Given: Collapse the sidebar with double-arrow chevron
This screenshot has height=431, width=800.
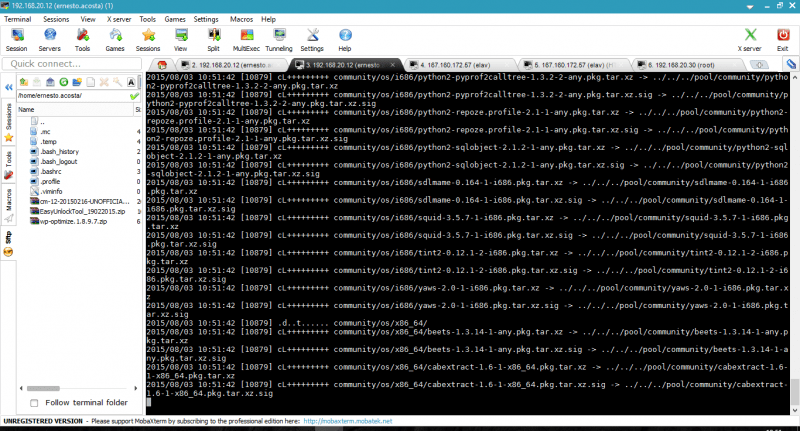Looking at the screenshot, I should 9,88.
